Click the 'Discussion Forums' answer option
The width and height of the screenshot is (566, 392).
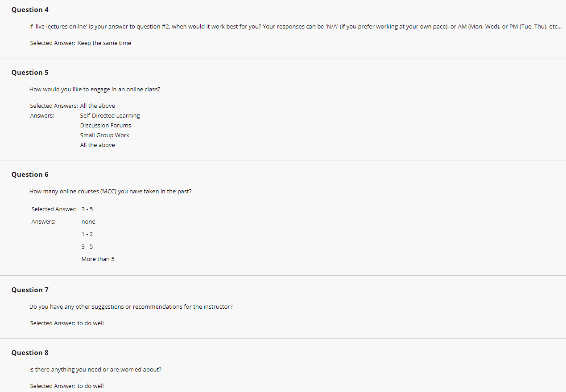point(106,126)
